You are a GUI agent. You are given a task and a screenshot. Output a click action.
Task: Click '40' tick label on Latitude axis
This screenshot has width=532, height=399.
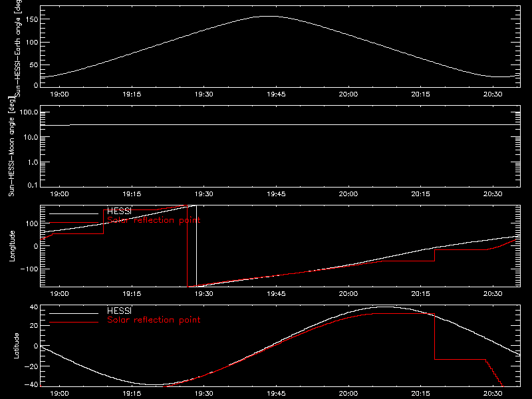tap(35, 307)
